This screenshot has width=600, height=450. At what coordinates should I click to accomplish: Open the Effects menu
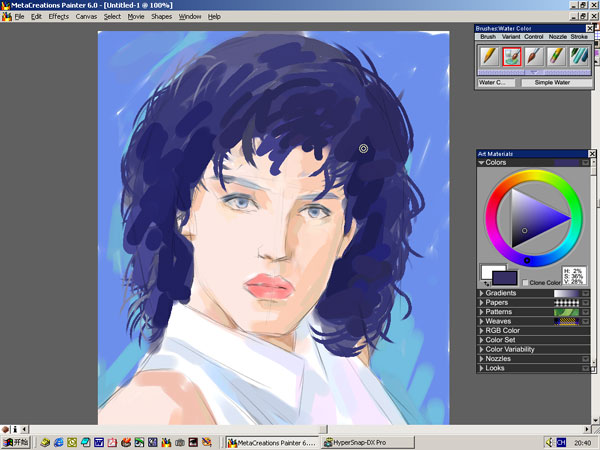click(59, 16)
